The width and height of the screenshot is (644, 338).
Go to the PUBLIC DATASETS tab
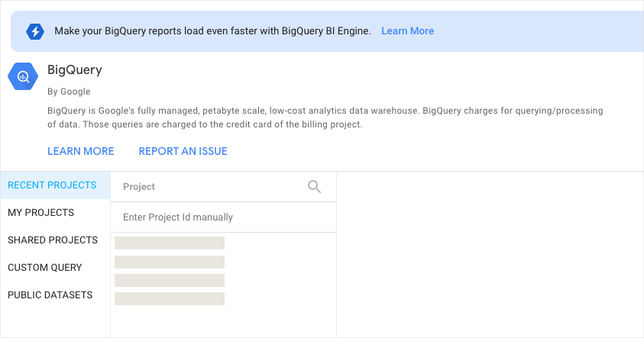(50, 295)
